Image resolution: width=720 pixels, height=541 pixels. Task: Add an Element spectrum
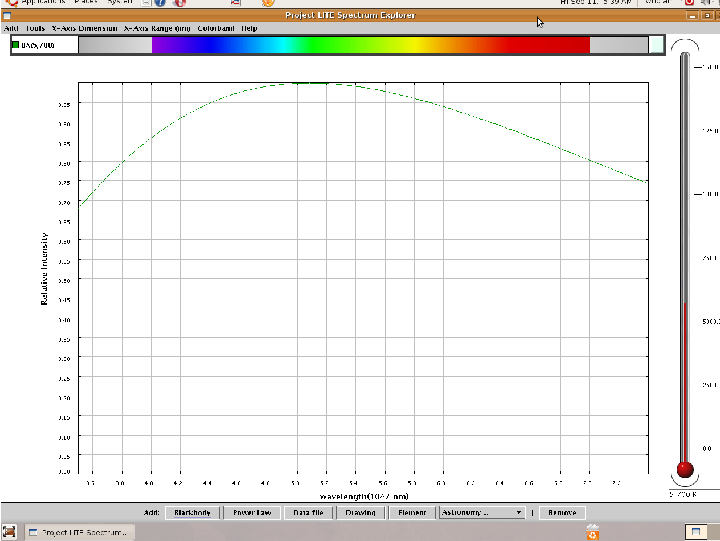tap(412, 512)
